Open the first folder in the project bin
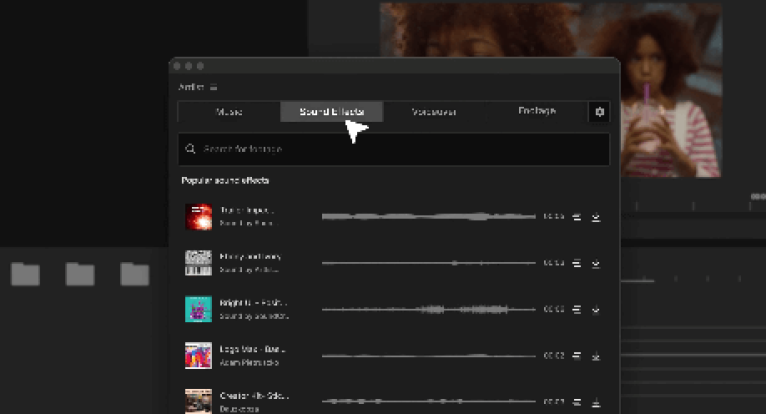The width and height of the screenshot is (766, 414). pyautogui.click(x=25, y=274)
